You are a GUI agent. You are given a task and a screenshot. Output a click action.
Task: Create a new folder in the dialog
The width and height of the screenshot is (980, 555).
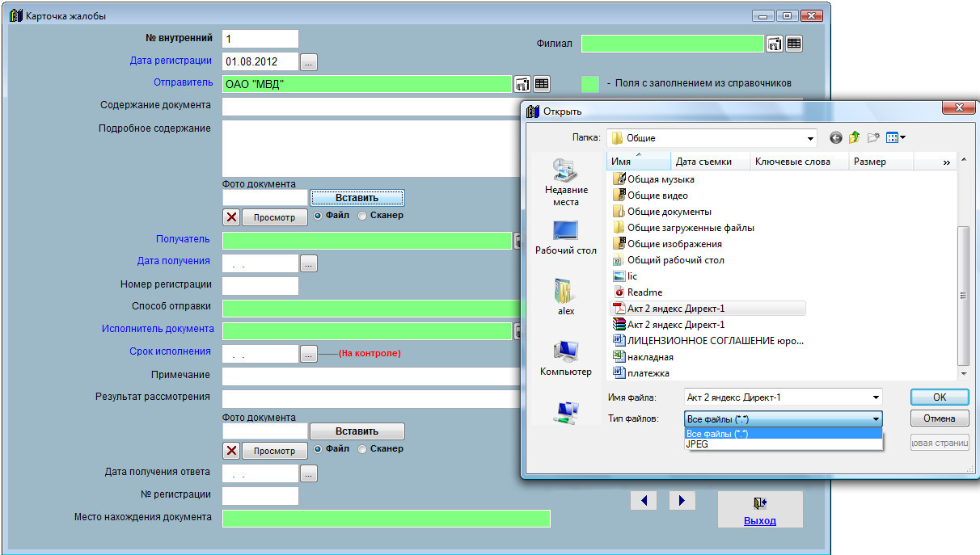(873, 137)
